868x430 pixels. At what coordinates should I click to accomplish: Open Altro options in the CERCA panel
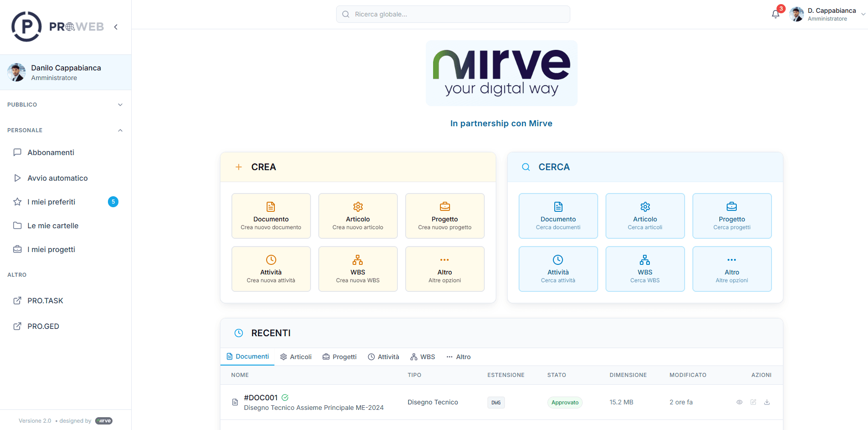732,269
